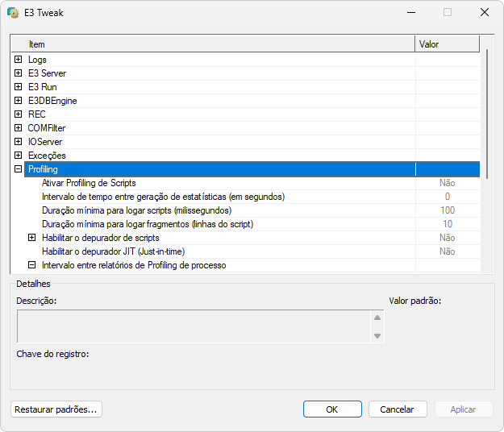Image resolution: width=504 pixels, height=432 pixels.
Task: Expand the IOServer node
Action: pos(19,142)
